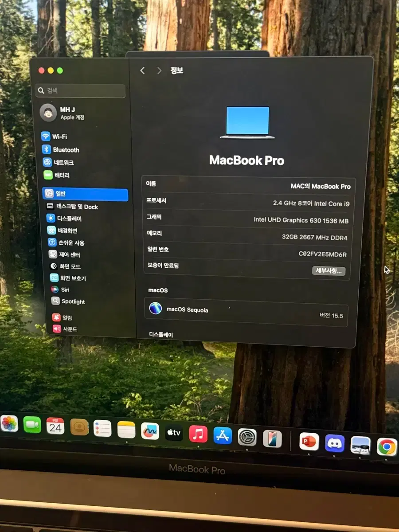
Task: Open Siri settings in sidebar
Action: coord(60,289)
